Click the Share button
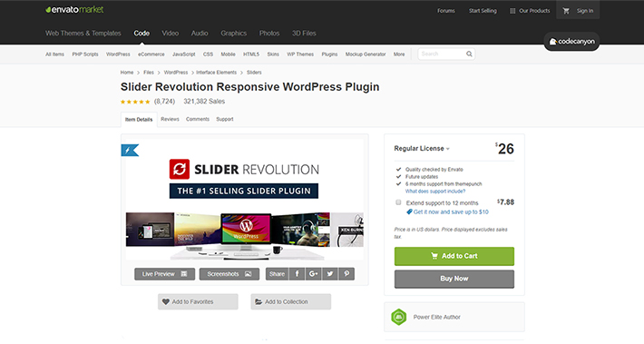 (278, 274)
